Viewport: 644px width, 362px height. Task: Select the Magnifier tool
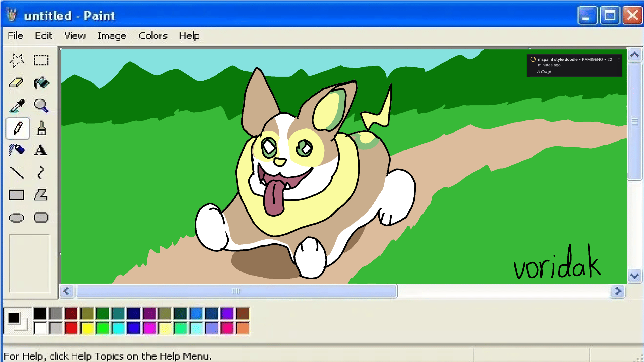tap(41, 106)
